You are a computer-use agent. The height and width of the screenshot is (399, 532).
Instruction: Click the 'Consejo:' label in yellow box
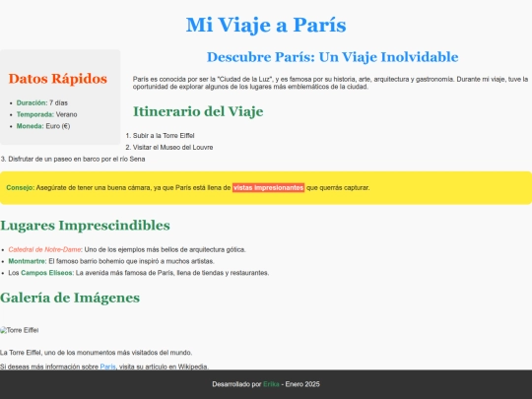pyautogui.click(x=21, y=187)
